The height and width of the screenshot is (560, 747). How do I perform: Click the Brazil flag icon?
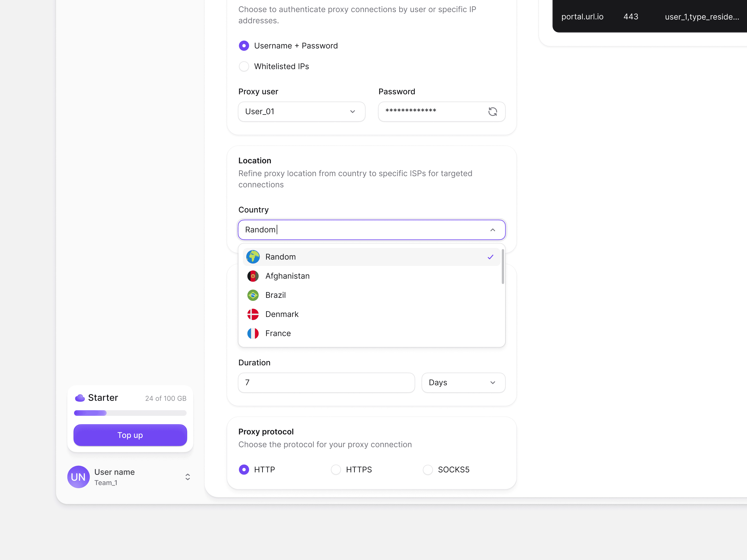253,295
